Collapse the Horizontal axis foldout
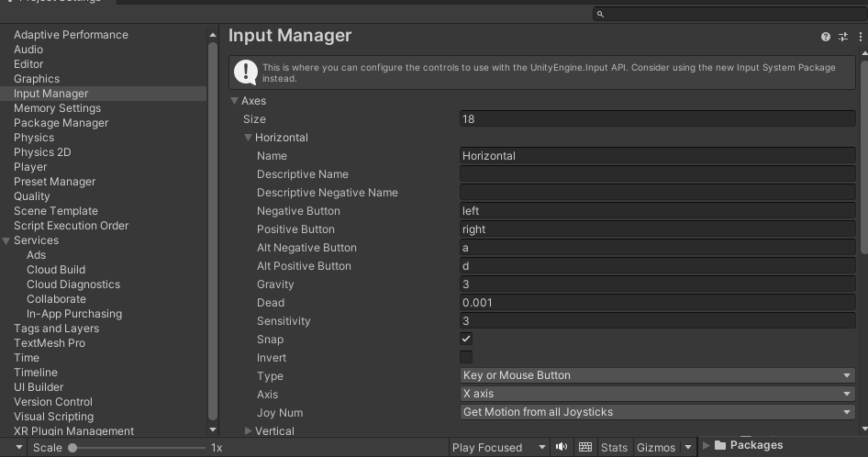 pos(248,138)
